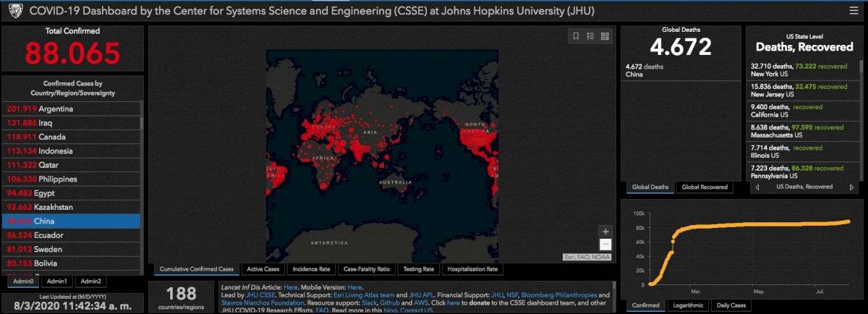Select Egypt in the country list
The width and height of the screenshot is (868, 314).
click(72, 193)
